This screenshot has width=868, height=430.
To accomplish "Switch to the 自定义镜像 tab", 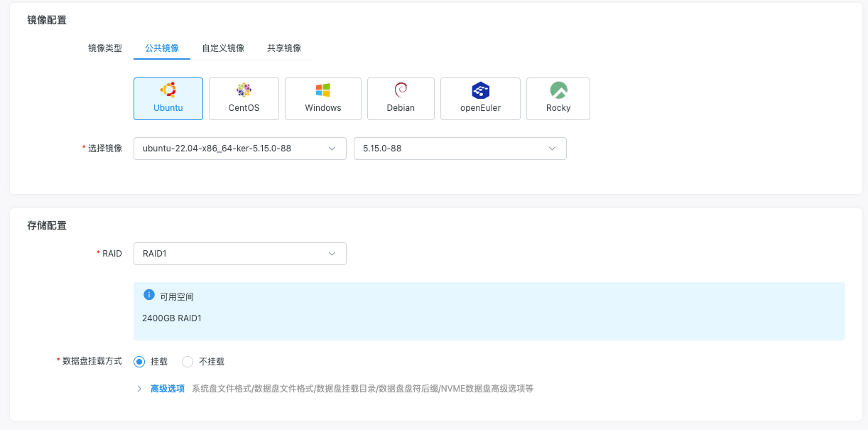I will 223,48.
